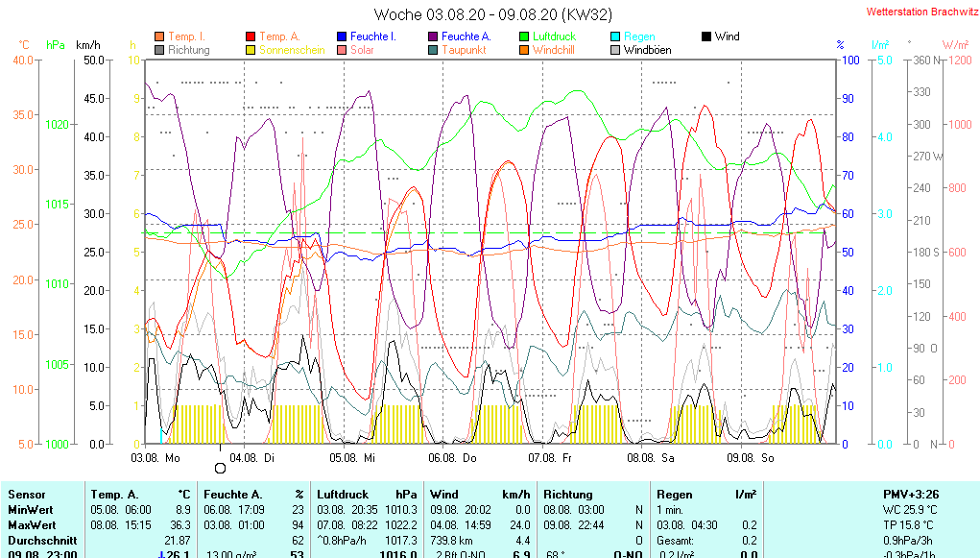Viewport: 980px width, 558px height.
Task: Click the red Temp. A. legend swatch
Action: point(251,36)
